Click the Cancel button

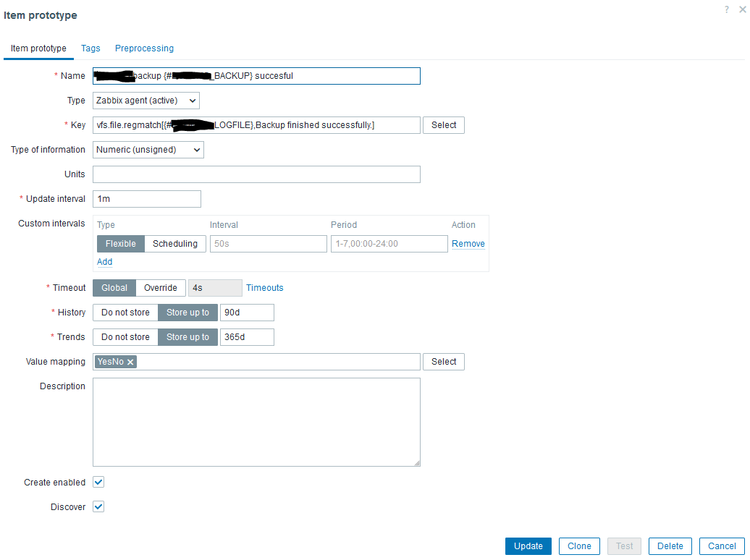[722, 546]
